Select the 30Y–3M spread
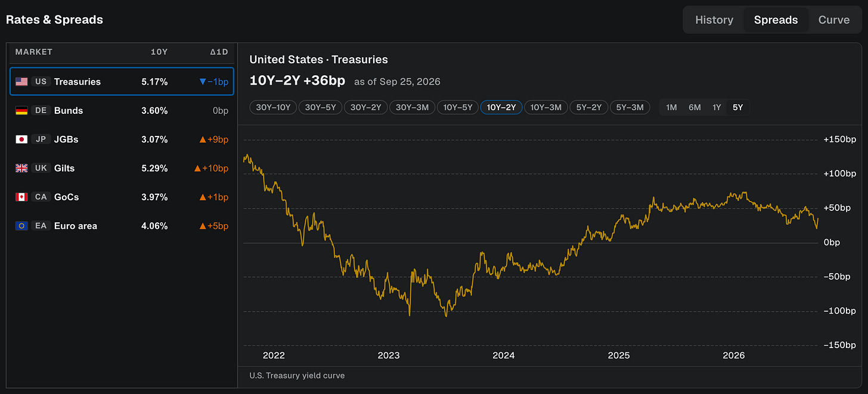 412,107
